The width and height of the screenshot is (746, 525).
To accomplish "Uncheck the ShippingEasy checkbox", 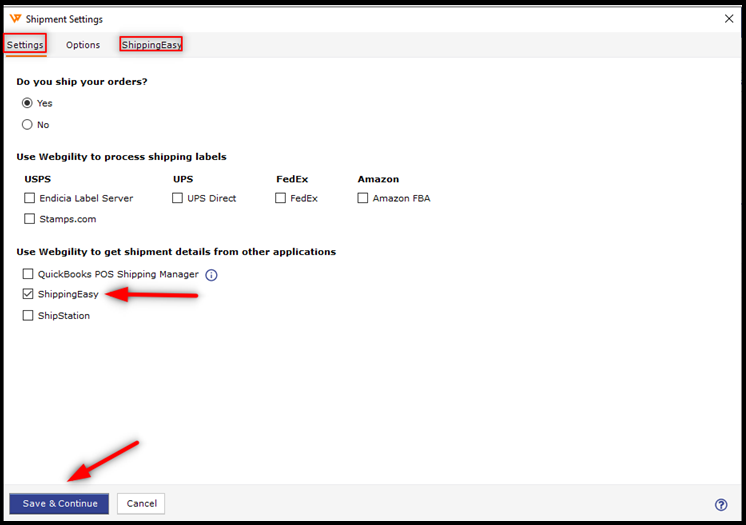I will tap(28, 295).
